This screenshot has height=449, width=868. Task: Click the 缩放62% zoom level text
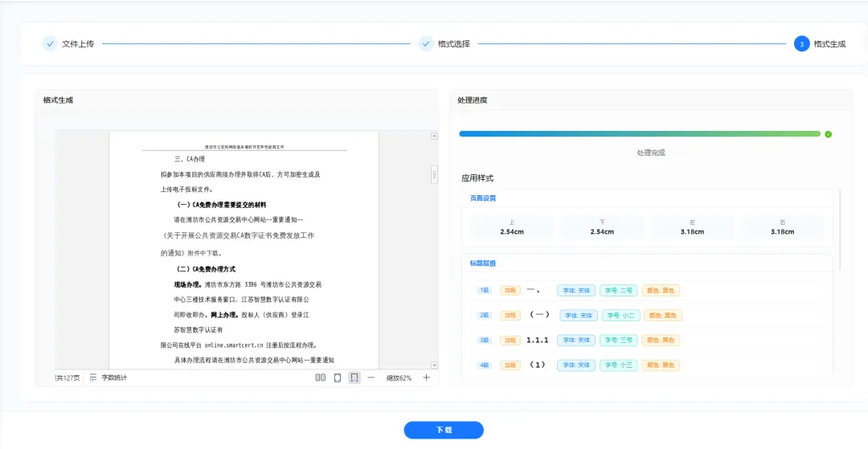[x=399, y=378]
